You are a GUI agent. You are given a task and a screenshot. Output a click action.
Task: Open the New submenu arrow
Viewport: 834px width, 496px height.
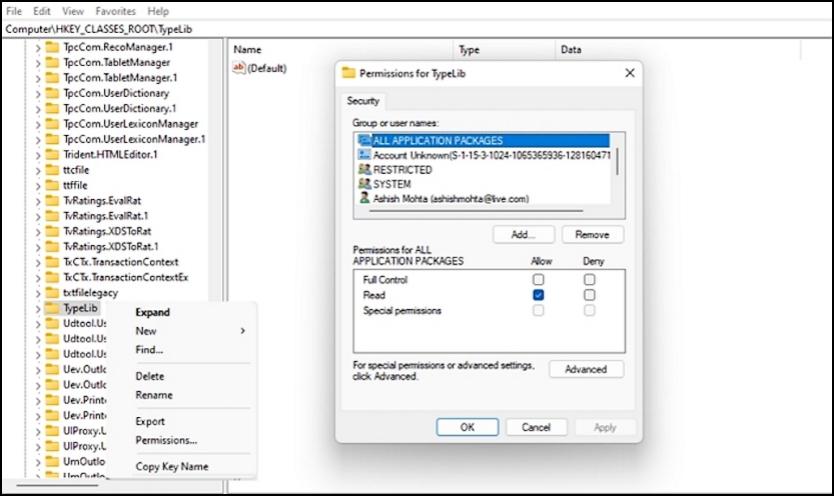(243, 331)
